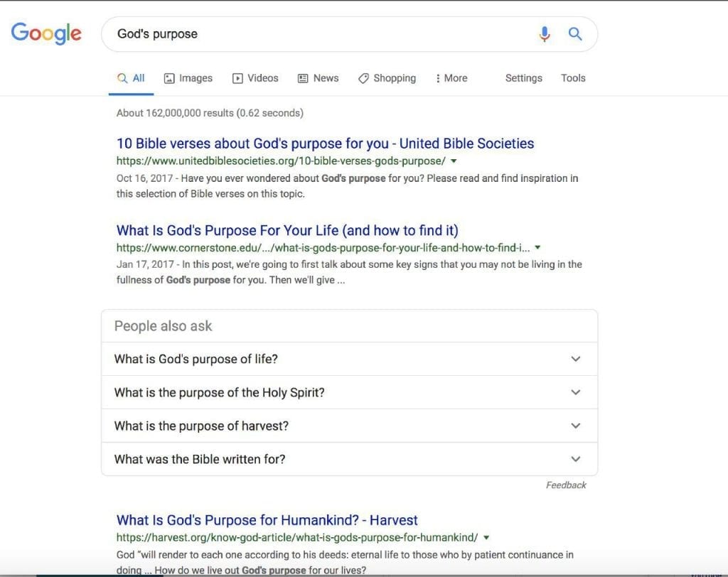Click the Google logo
Image resolution: width=728 pixels, height=577 pixels.
click(x=45, y=33)
